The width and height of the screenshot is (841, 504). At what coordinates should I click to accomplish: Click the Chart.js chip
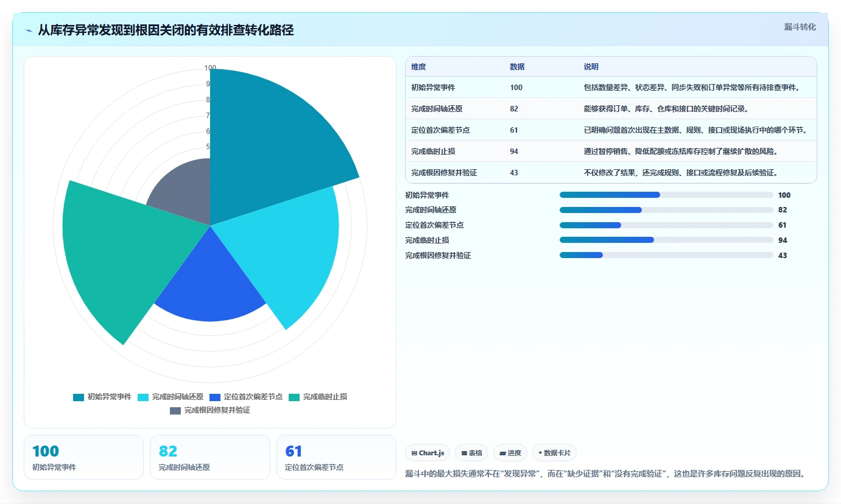428,453
